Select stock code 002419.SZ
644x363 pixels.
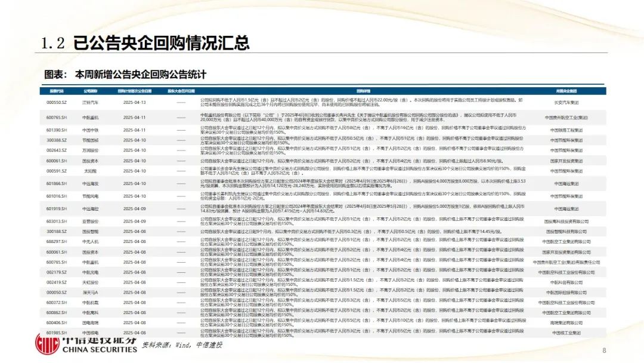tap(56, 283)
